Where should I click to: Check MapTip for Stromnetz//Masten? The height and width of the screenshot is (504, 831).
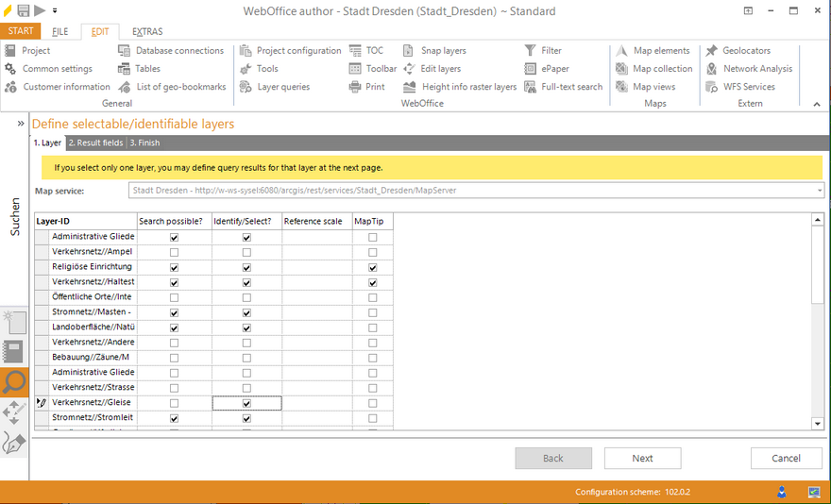click(373, 312)
